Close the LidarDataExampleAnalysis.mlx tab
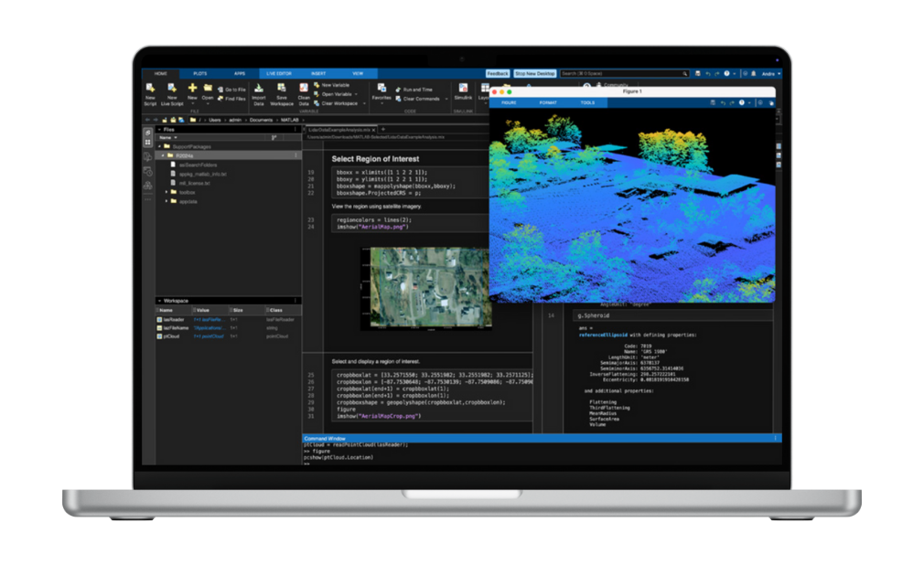Screen dimensions: 924x565 tap(373, 130)
